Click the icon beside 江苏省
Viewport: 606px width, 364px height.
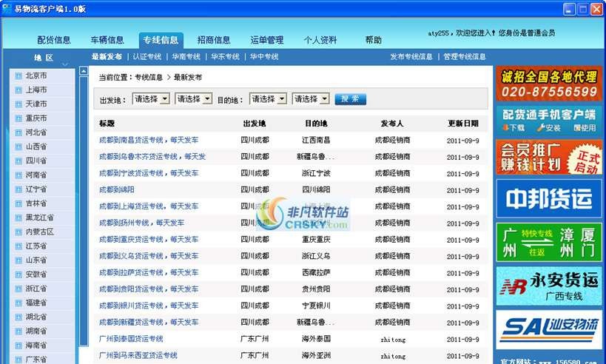18,246
